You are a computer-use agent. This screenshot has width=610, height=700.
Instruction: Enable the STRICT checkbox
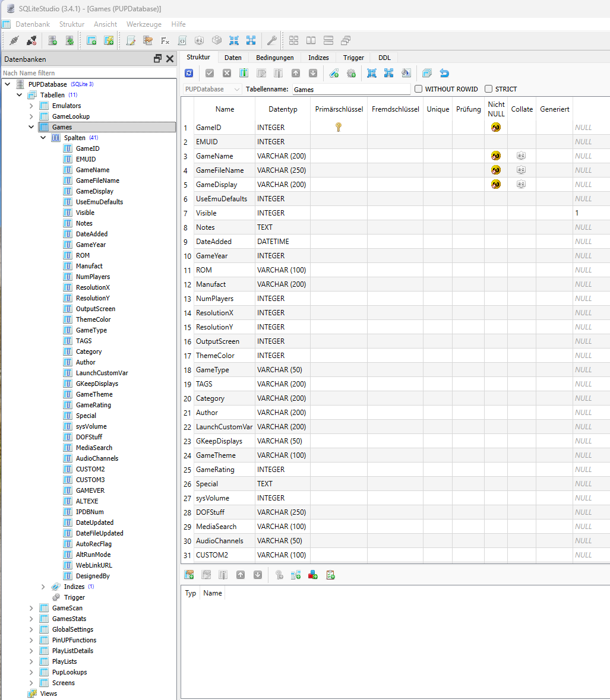489,89
